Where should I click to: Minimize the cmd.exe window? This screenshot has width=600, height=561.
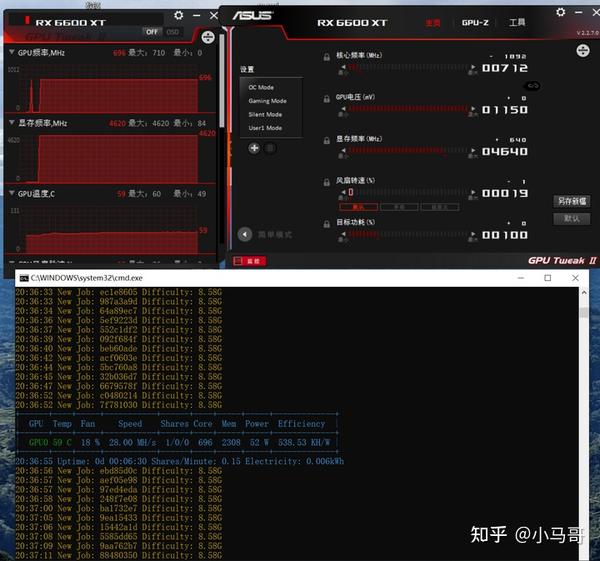pos(520,278)
